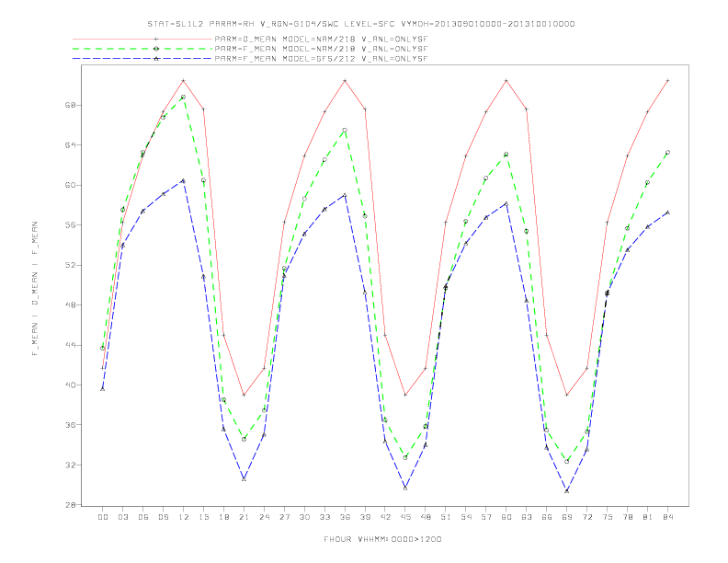Click x-axis tick label 81
This screenshot has height=563, width=728.
tap(648, 517)
